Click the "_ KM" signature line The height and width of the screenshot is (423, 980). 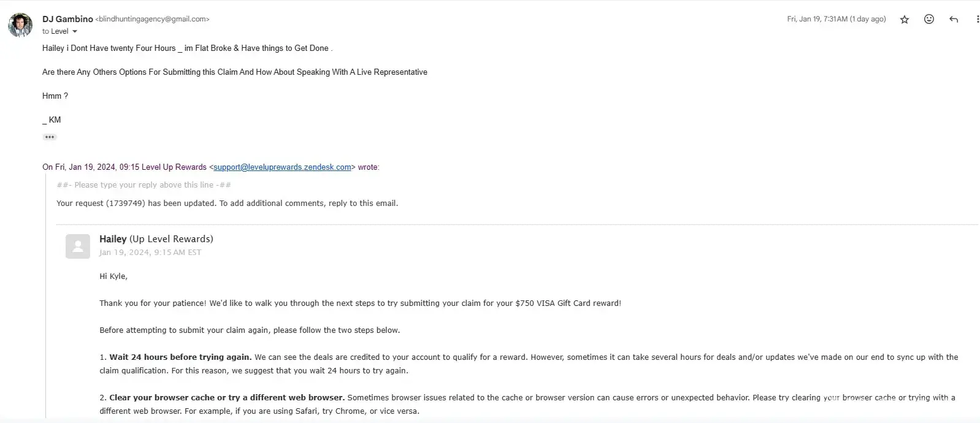[x=52, y=120]
